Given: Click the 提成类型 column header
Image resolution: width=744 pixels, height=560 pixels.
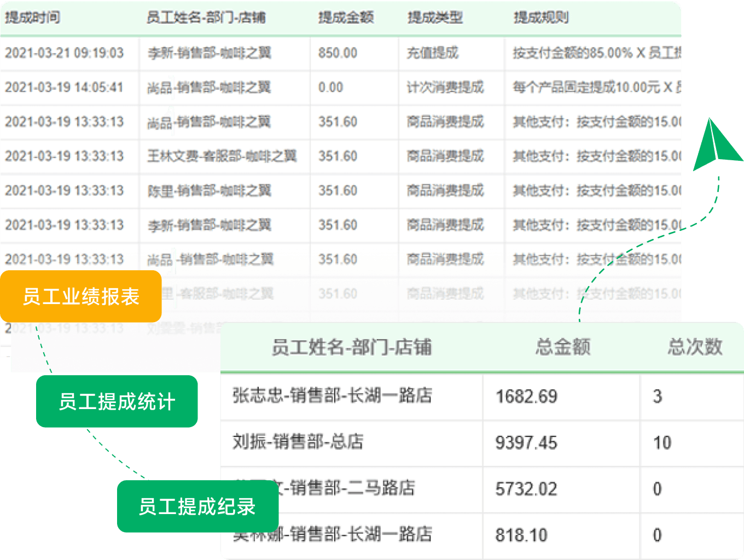Looking at the screenshot, I should 435,17.
